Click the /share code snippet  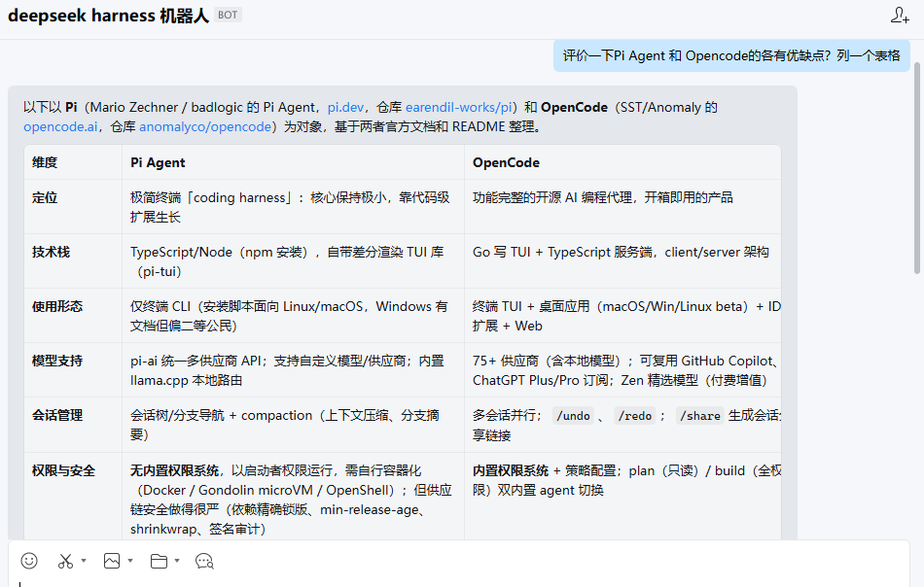coord(699,416)
